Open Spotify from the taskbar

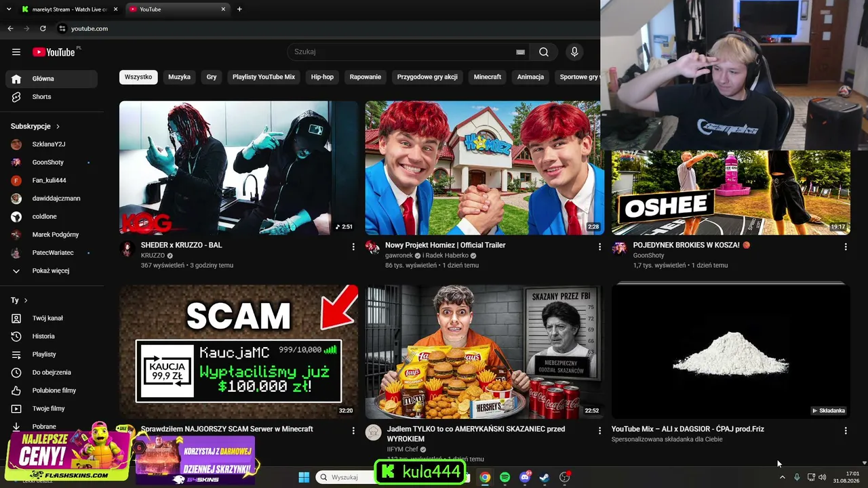tap(505, 477)
